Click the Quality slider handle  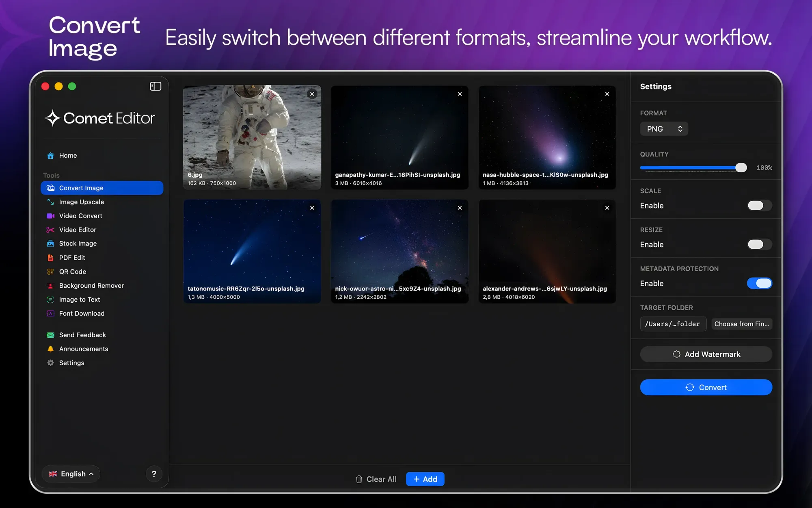coord(741,167)
